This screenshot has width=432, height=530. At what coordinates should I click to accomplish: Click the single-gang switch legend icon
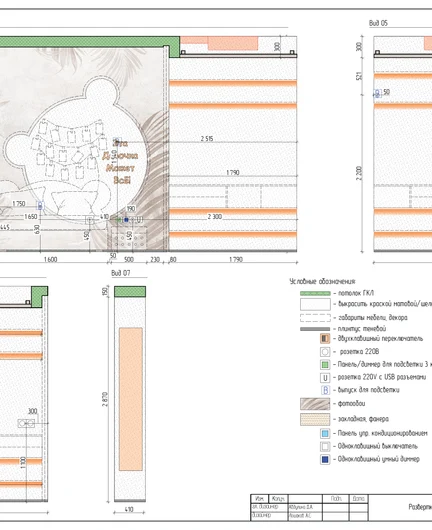click(x=325, y=447)
